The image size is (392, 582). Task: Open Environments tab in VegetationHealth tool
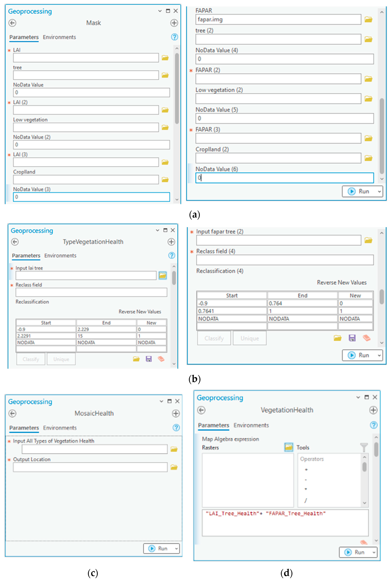[251, 425]
